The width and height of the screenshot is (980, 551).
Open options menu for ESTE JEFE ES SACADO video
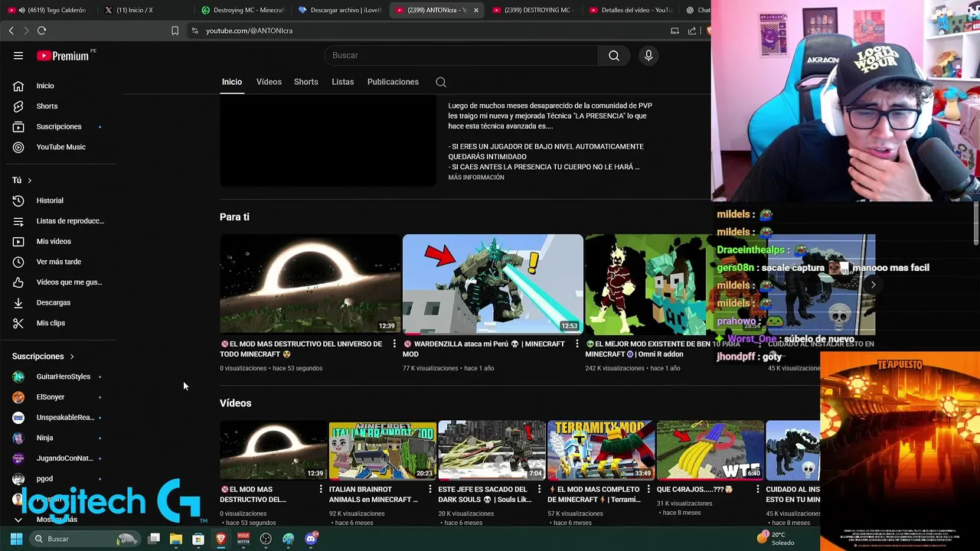[x=540, y=489]
